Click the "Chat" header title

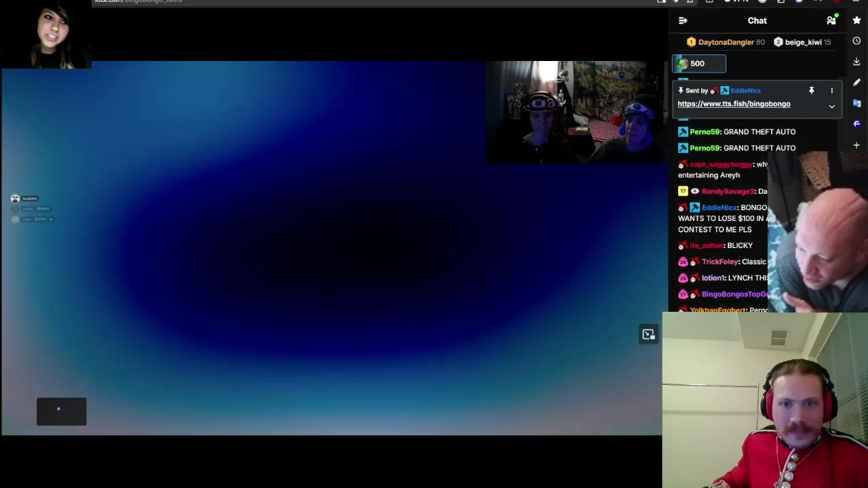click(757, 20)
